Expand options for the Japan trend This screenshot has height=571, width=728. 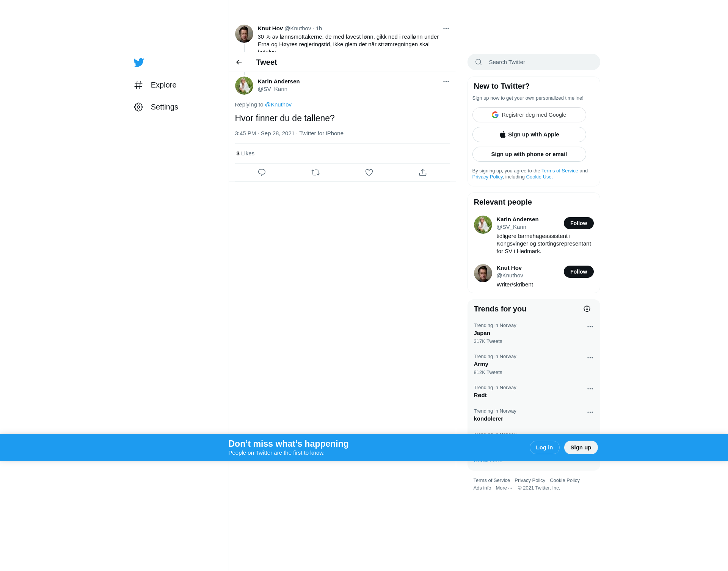[590, 327]
